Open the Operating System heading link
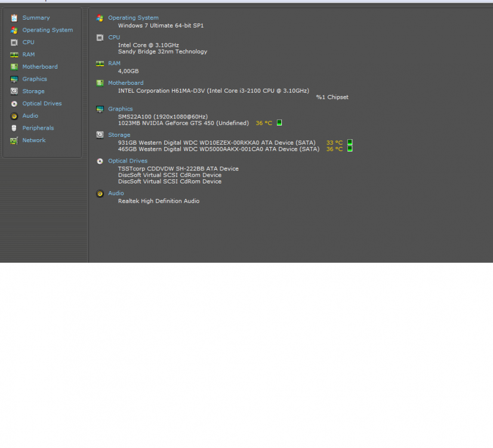Screen dimensions: 493x448 [133, 18]
